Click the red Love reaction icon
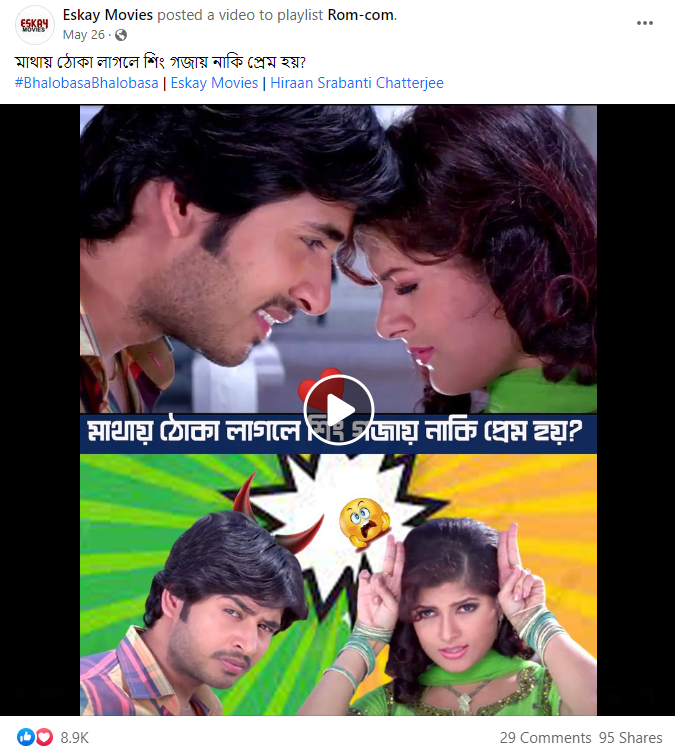 tap(44, 737)
